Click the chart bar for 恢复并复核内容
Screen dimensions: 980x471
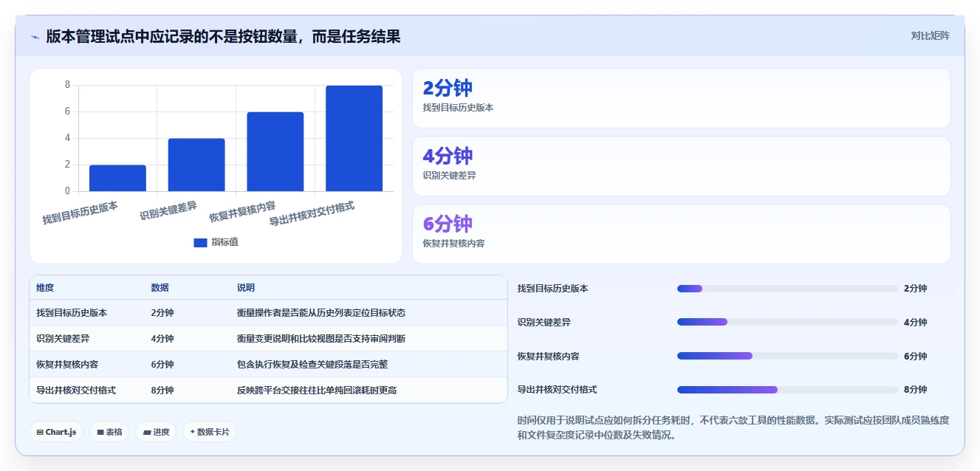pyautogui.click(x=275, y=151)
